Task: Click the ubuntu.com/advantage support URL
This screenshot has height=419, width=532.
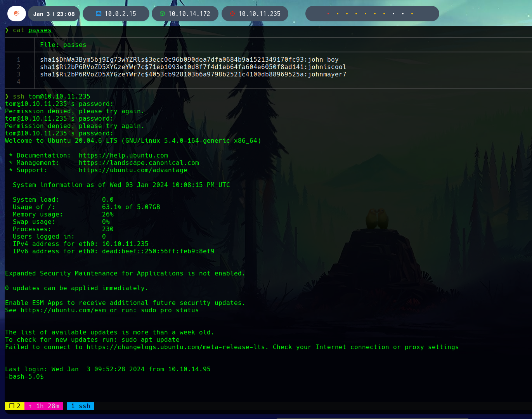Action: pyautogui.click(x=133, y=170)
